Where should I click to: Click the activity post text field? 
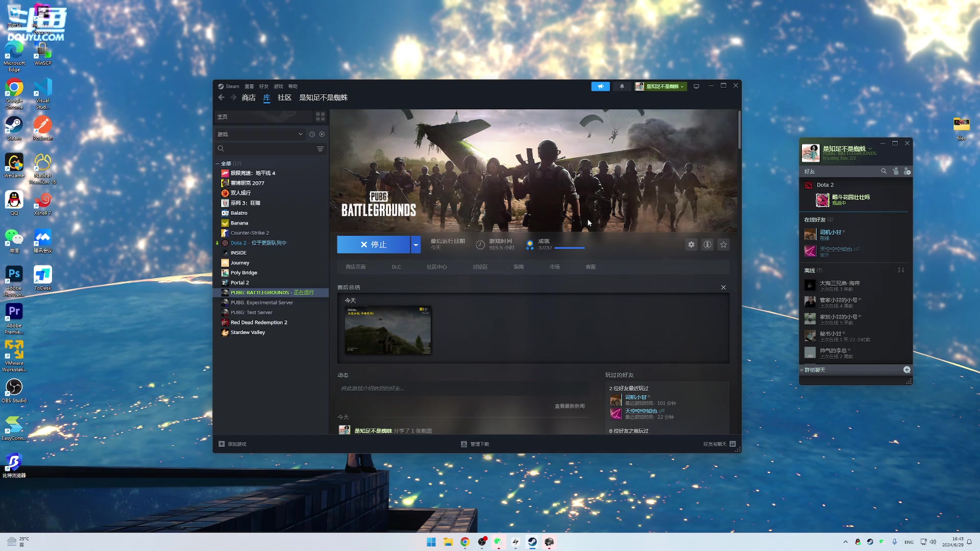462,389
